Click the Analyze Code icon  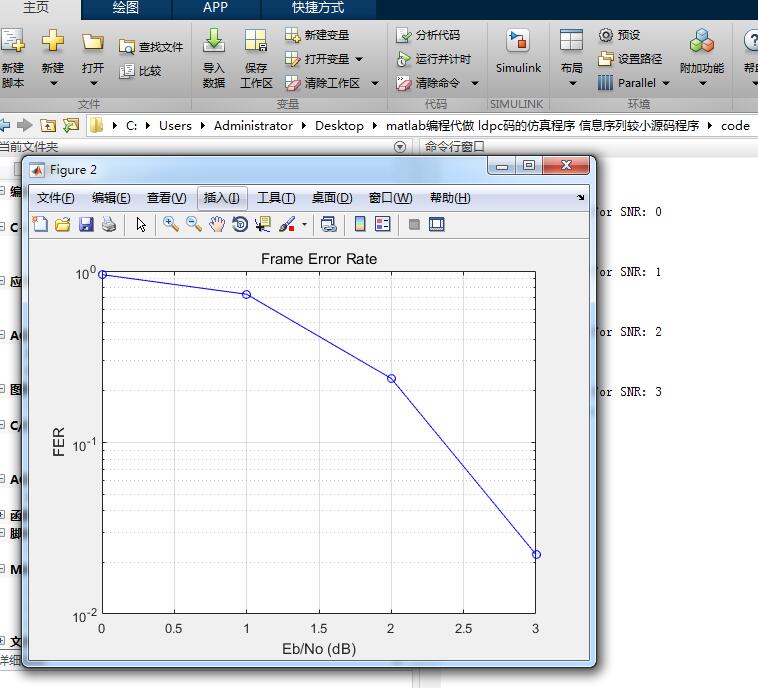pyautogui.click(x=403, y=35)
